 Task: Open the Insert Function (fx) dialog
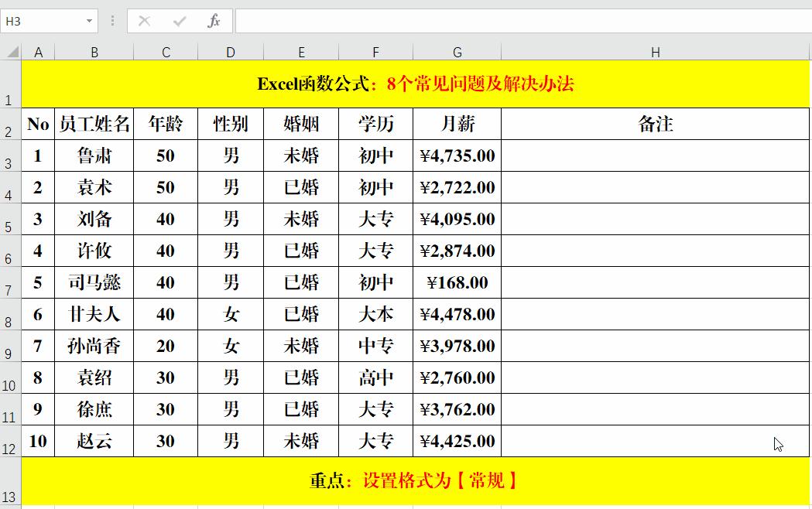click(214, 21)
